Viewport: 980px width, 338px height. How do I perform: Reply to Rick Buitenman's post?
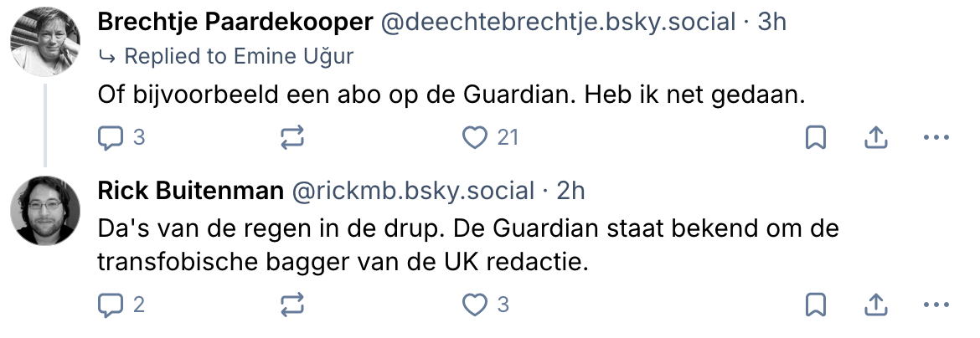[x=111, y=305]
